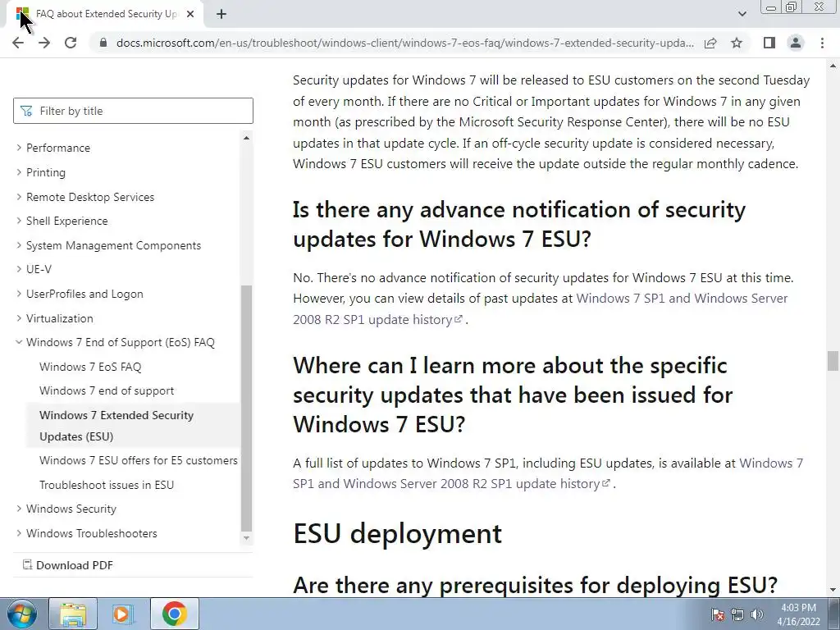Viewport: 840px width, 630px height.
Task: View site lock security info
Action: (x=103, y=43)
